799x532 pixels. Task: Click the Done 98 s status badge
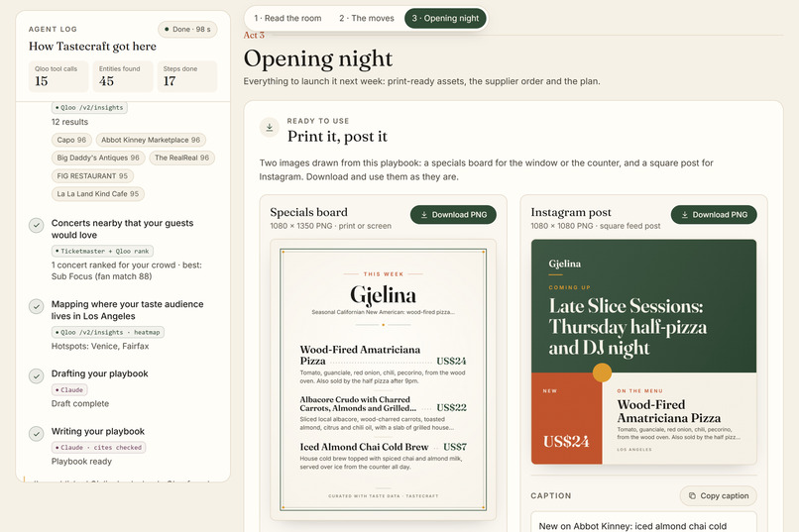[x=187, y=29]
